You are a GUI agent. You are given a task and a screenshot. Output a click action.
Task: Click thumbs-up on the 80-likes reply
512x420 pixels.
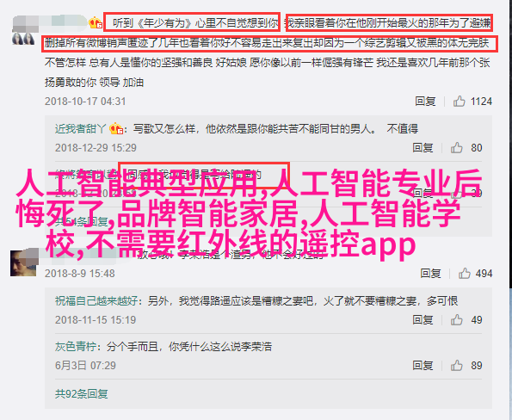point(456,148)
